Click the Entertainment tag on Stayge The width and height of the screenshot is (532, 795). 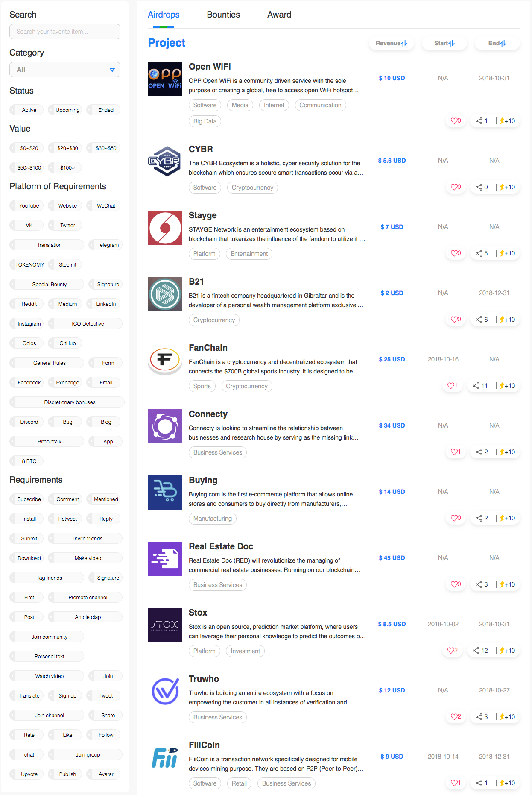click(249, 254)
